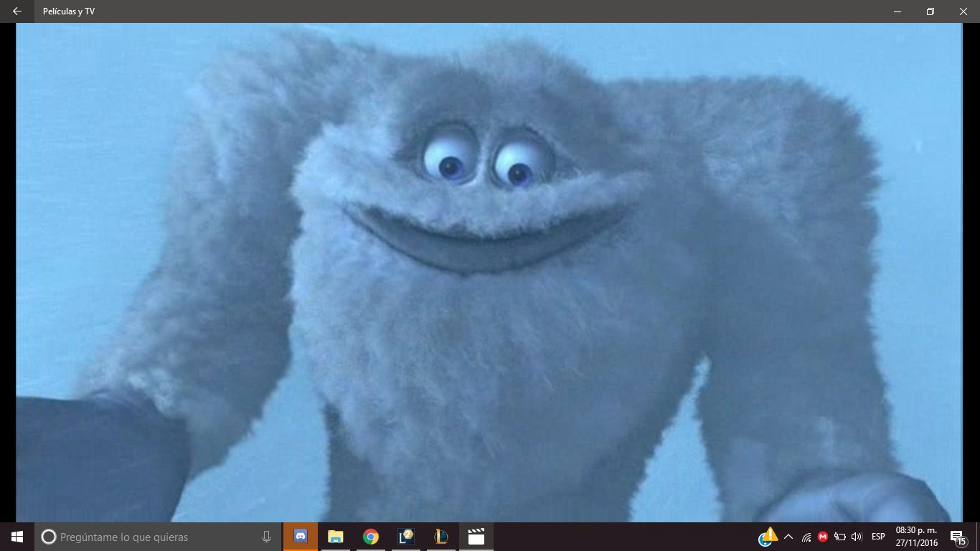Click the MEGA tray icon
This screenshot has height=551, width=980.
click(x=823, y=537)
